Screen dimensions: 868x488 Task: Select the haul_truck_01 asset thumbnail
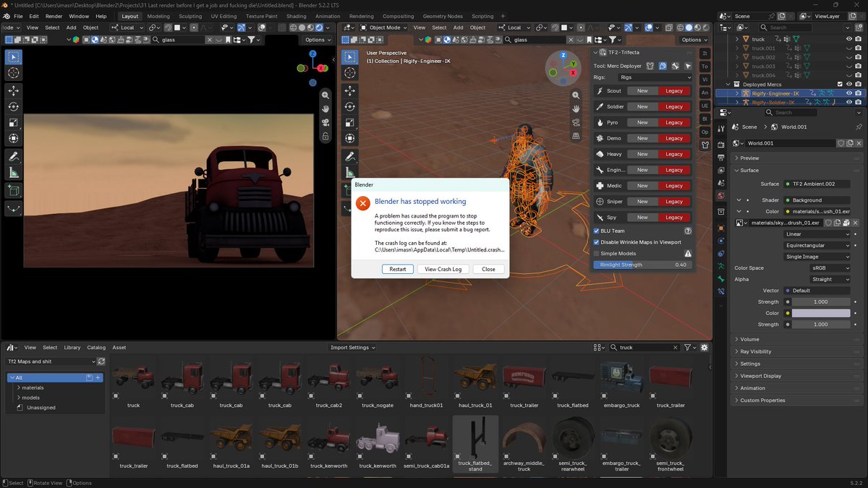click(475, 380)
